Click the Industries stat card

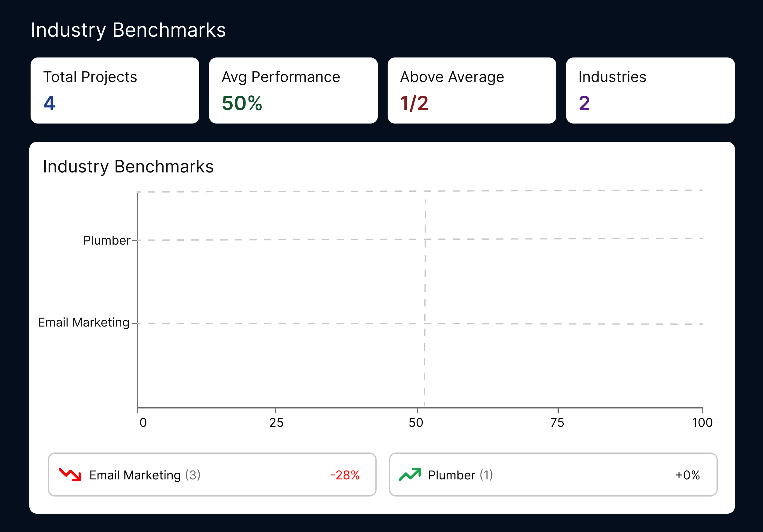click(x=650, y=91)
